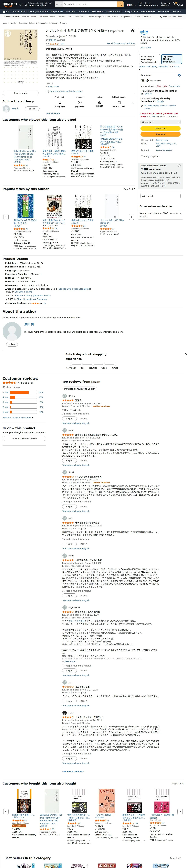Rate experience as Great

coord(115,364)
